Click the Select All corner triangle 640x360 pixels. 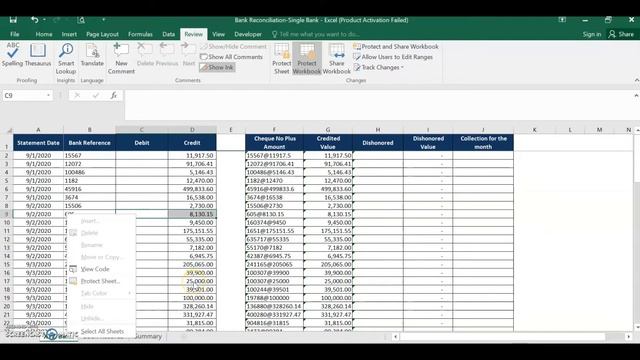pos(9,130)
